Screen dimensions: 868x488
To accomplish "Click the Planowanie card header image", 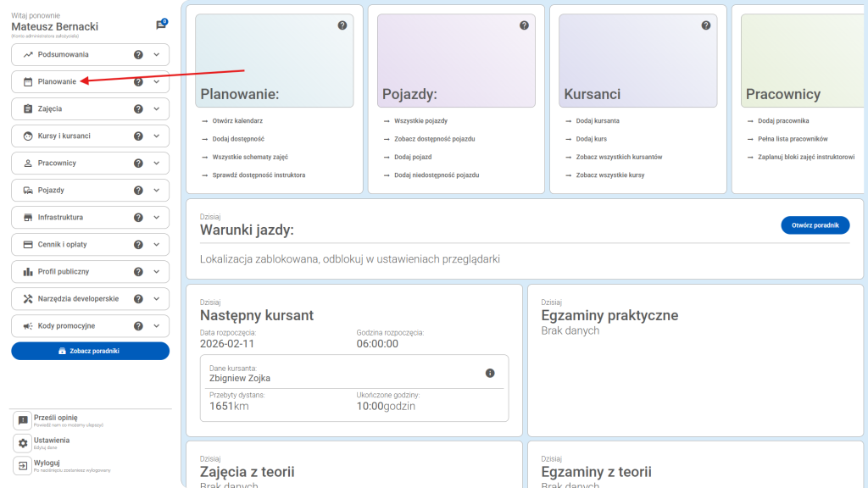I will click(x=273, y=59).
